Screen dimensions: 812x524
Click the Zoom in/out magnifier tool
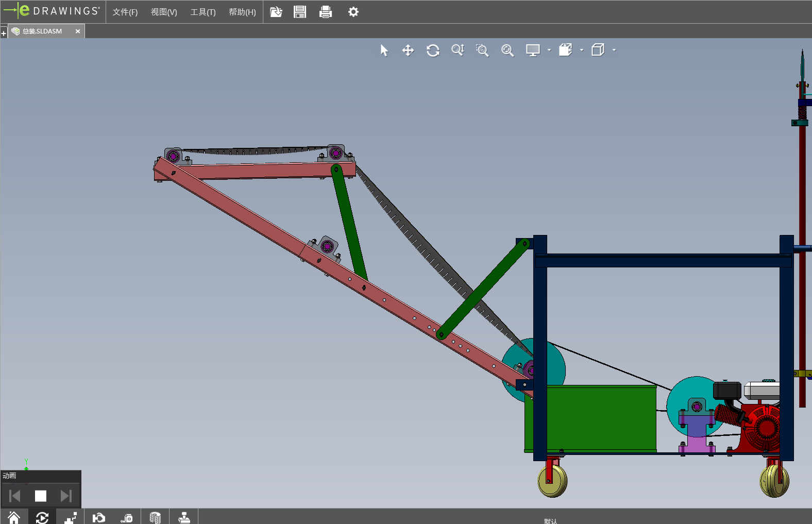[458, 50]
